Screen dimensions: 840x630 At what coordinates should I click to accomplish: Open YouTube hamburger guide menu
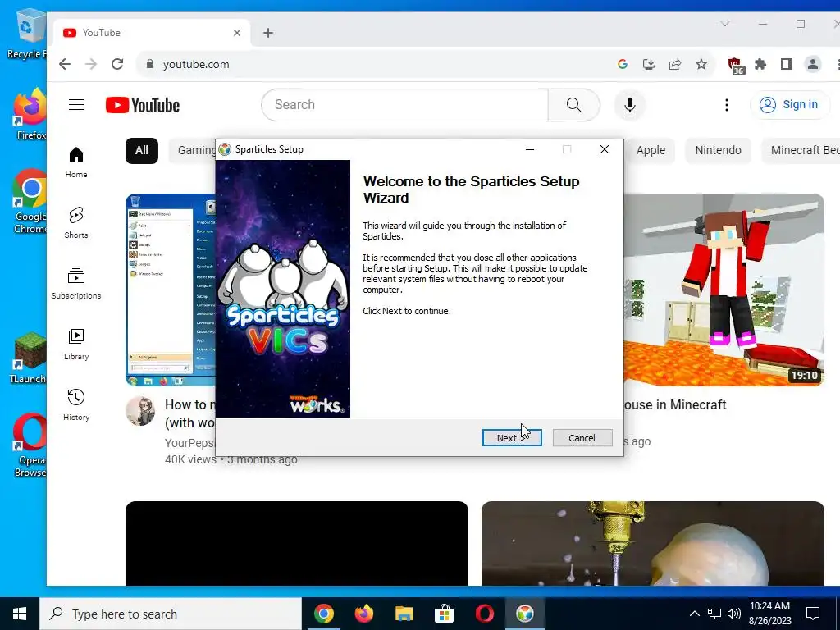76,104
